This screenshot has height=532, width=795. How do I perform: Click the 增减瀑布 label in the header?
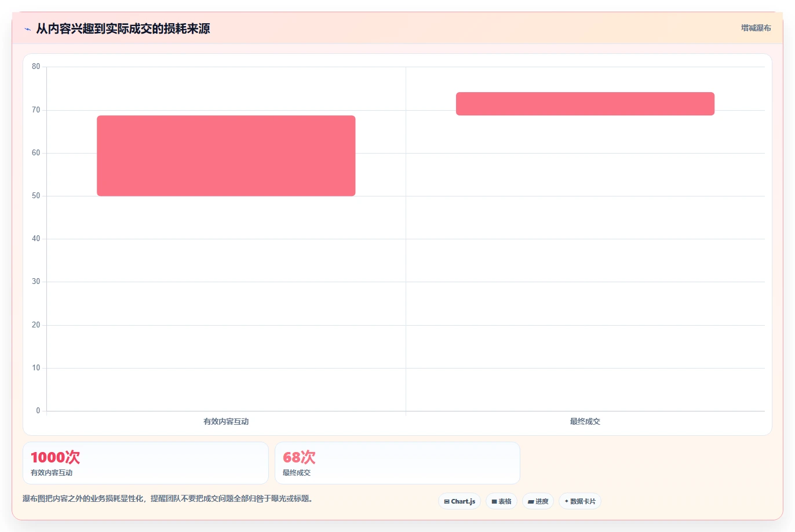756,28
